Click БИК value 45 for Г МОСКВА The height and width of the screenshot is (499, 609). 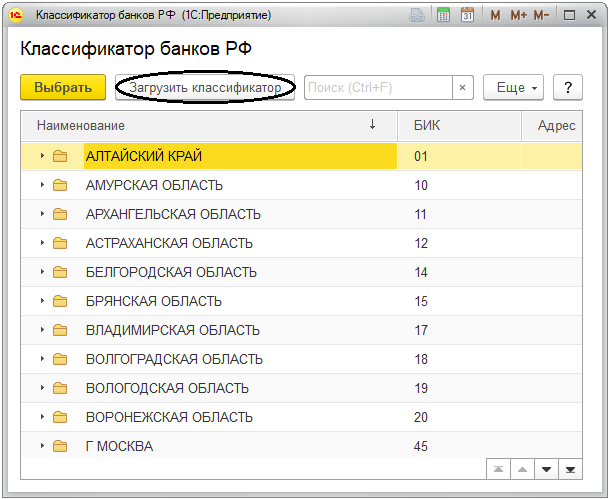[421, 446]
